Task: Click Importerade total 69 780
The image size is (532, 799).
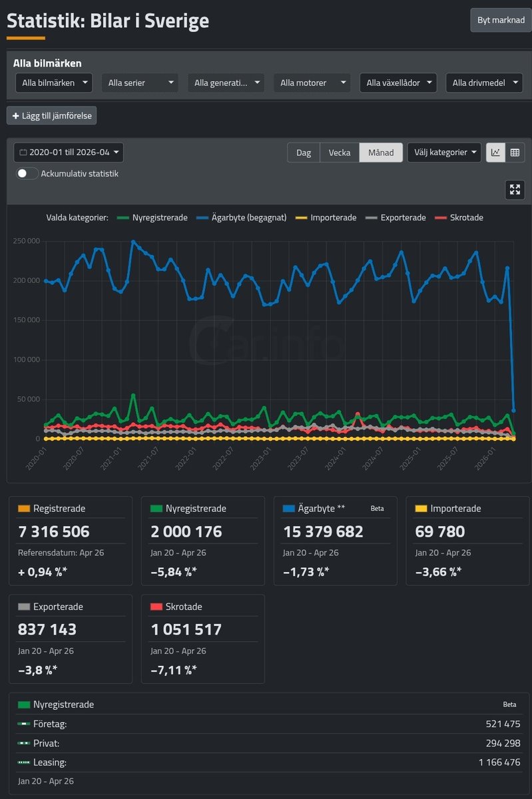Action: 440,532
